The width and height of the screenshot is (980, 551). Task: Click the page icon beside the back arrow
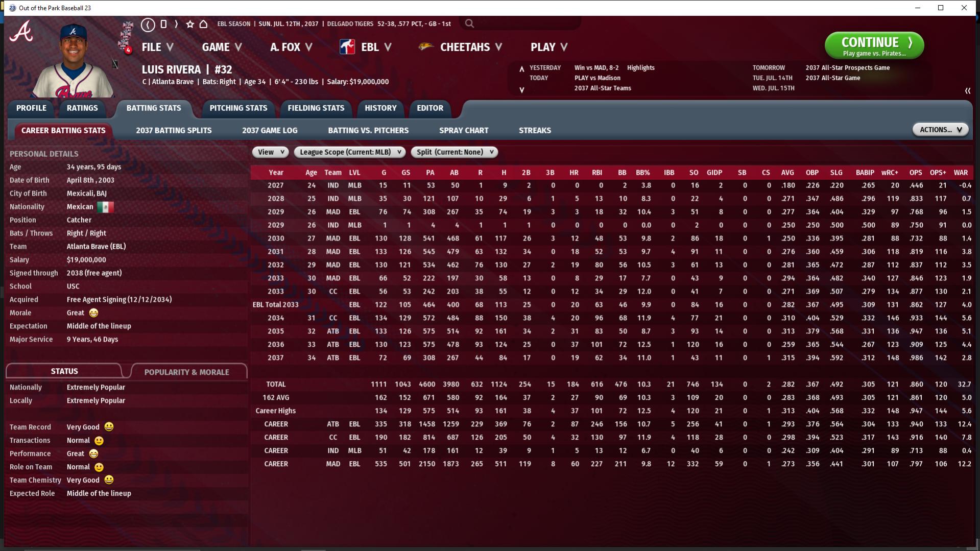[163, 24]
